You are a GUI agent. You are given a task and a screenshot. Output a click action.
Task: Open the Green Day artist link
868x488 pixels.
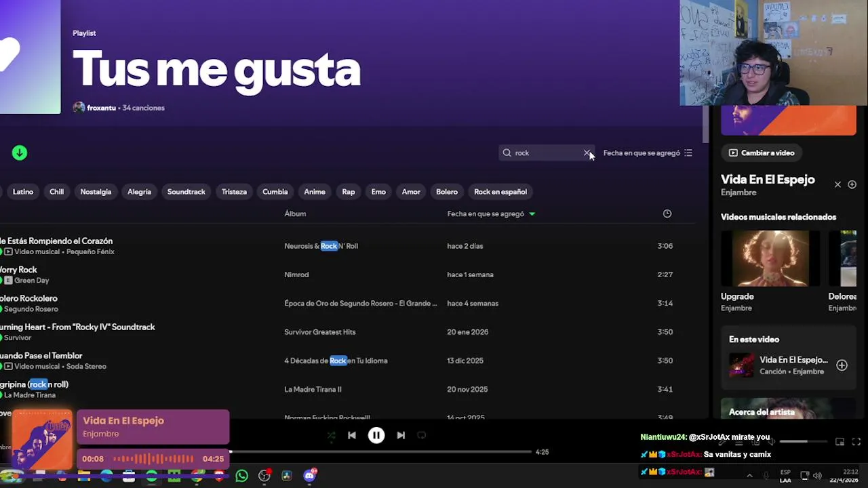(31, 280)
